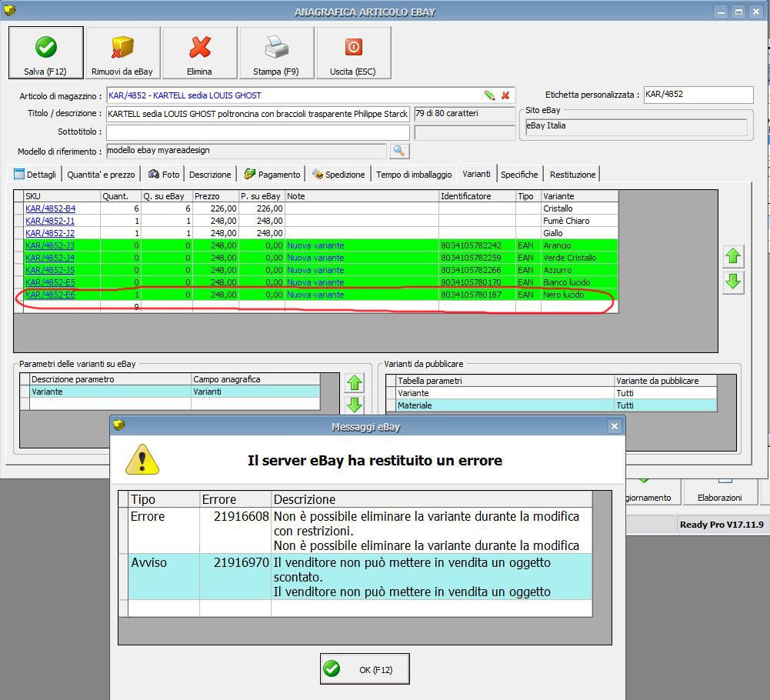Click OK (F12) in Messaggi eBay dialog
Viewport: 770px width, 700px height.
click(x=365, y=669)
